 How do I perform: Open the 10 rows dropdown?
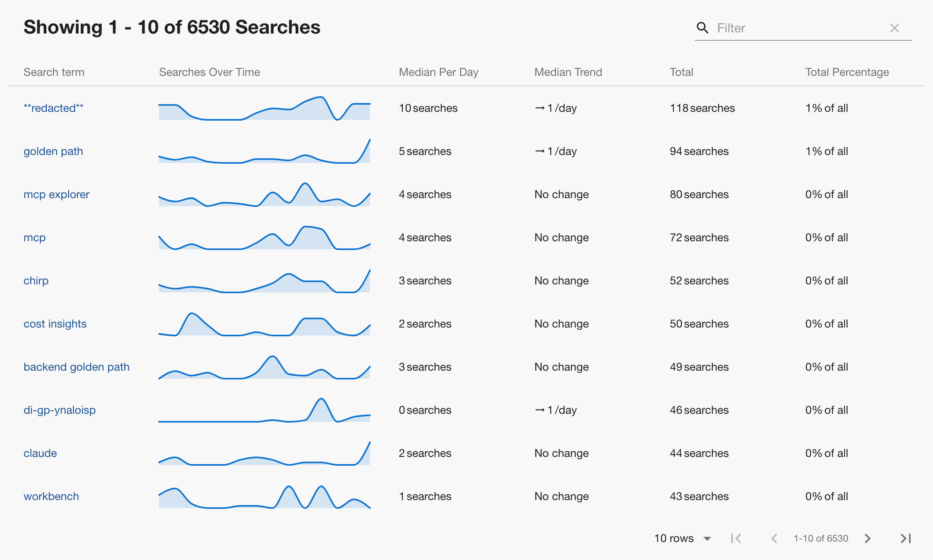click(683, 538)
